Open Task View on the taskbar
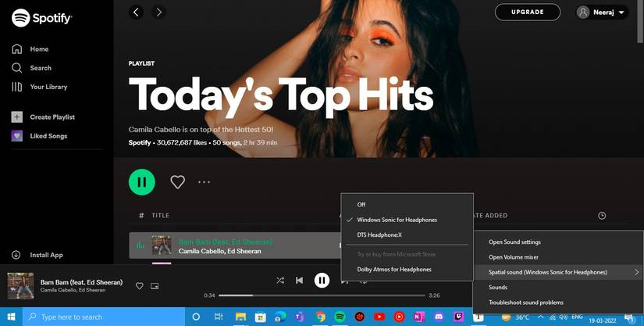Screen dimensions: 644x326 click(x=219, y=317)
